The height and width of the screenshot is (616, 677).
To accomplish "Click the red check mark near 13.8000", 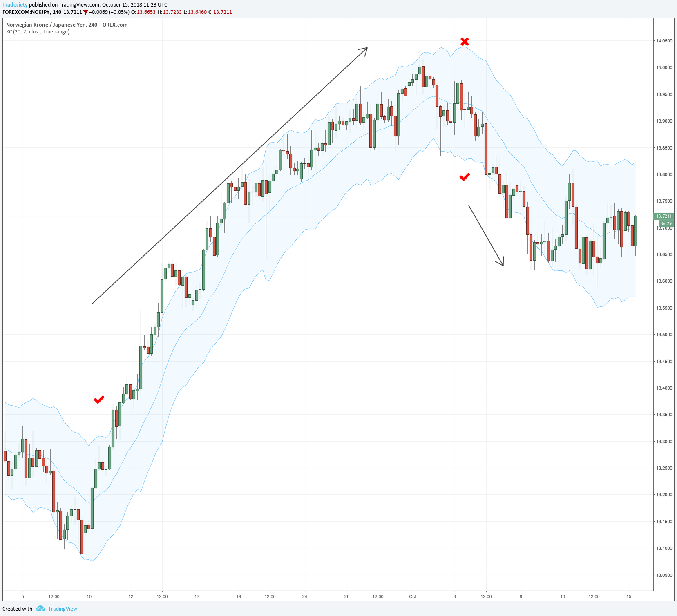I will [x=465, y=177].
